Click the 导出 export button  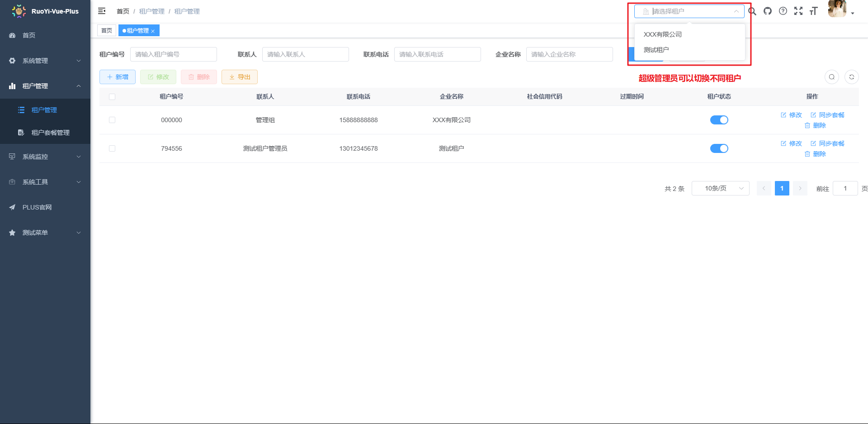pyautogui.click(x=240, y=77)
